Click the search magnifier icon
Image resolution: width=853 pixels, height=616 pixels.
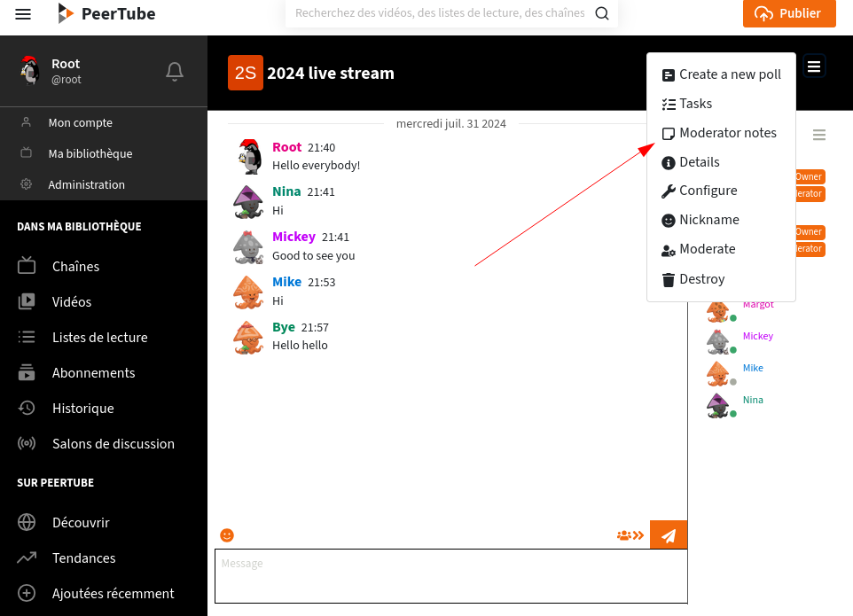602,13
